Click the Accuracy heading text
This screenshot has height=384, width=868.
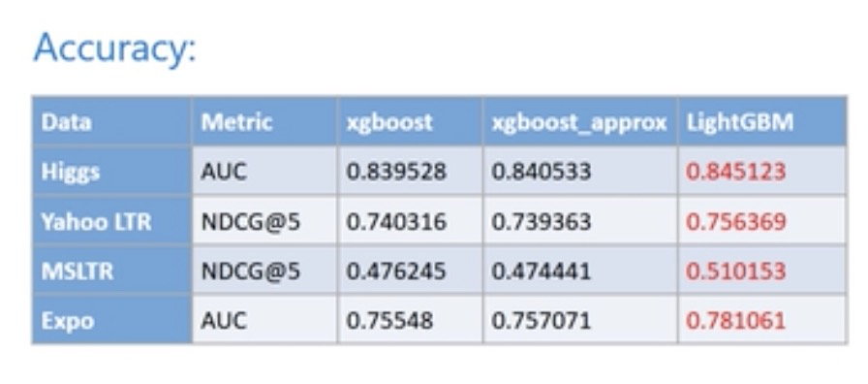[x=114, y=48]
